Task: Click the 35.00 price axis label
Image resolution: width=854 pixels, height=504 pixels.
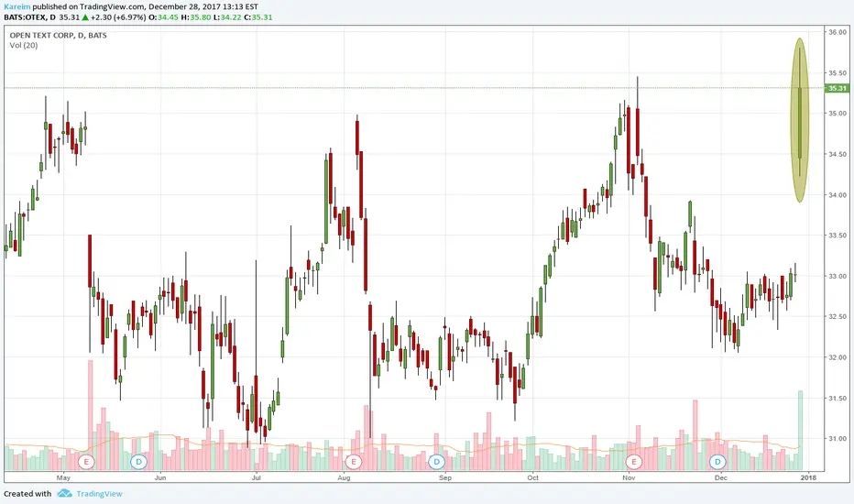Action: (x=838, y=114)
